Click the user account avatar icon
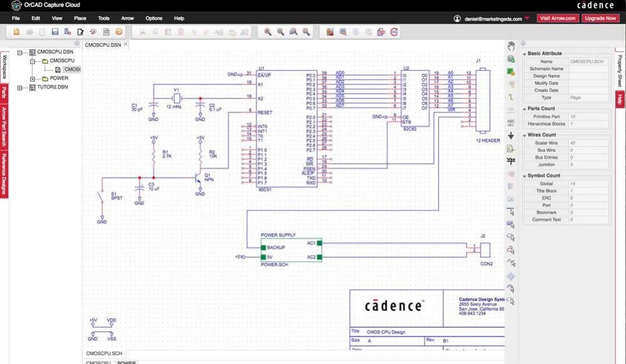 click(457, 18)
